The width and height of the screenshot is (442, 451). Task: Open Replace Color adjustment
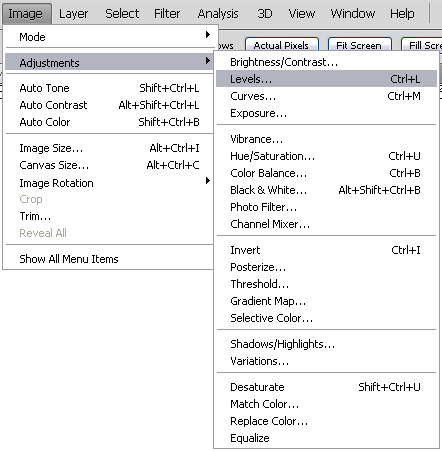[326, 421]
